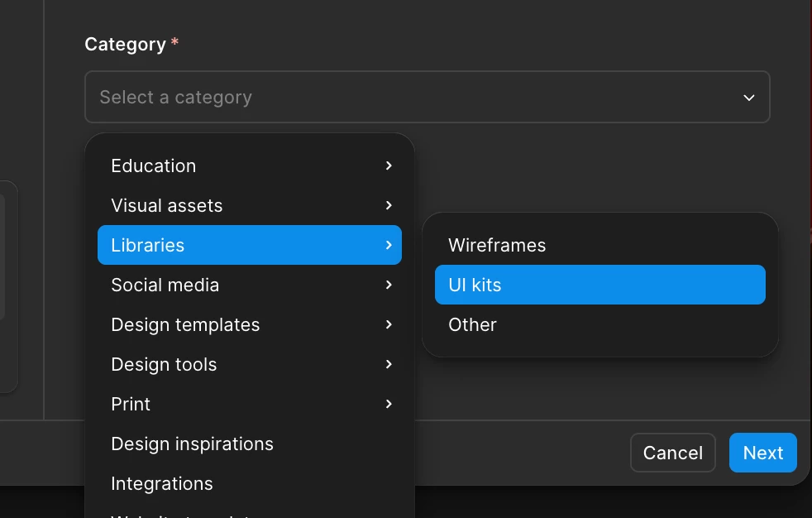Expand the Social media submenu chevron
812x518 pixels.
click(x=389, y=285)
